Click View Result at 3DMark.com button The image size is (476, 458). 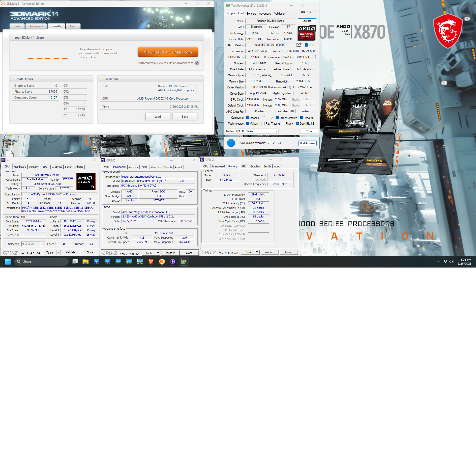tap(168, 52)
